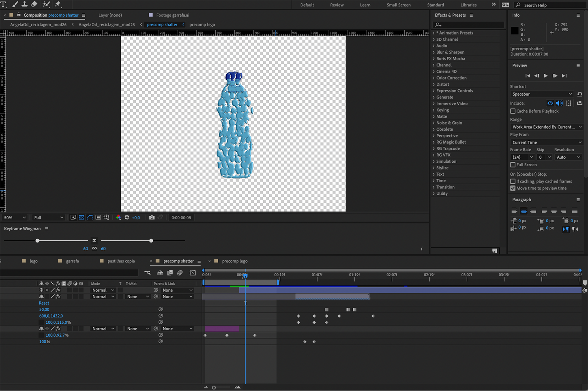Enable Cache Before Playback checkbox

click(x=513, y=111)
